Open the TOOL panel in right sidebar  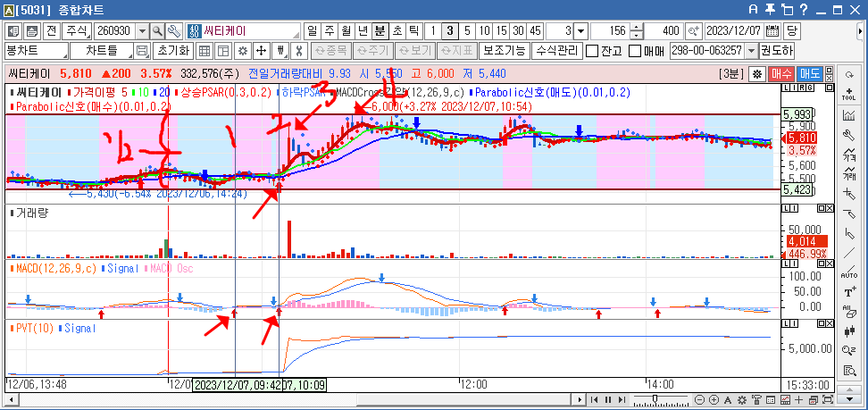(x=848, y=93)
